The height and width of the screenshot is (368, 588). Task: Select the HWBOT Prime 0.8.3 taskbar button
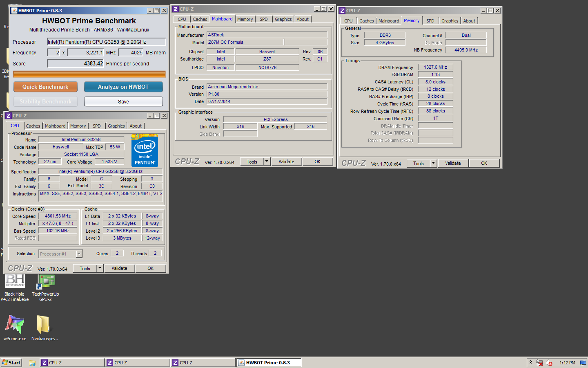point(269,363)
